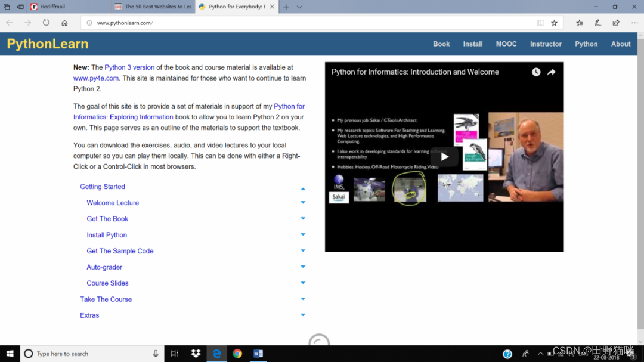The image size is (644, 362).
Task: Open a new browser tab
Action: [x=286, y=7]
